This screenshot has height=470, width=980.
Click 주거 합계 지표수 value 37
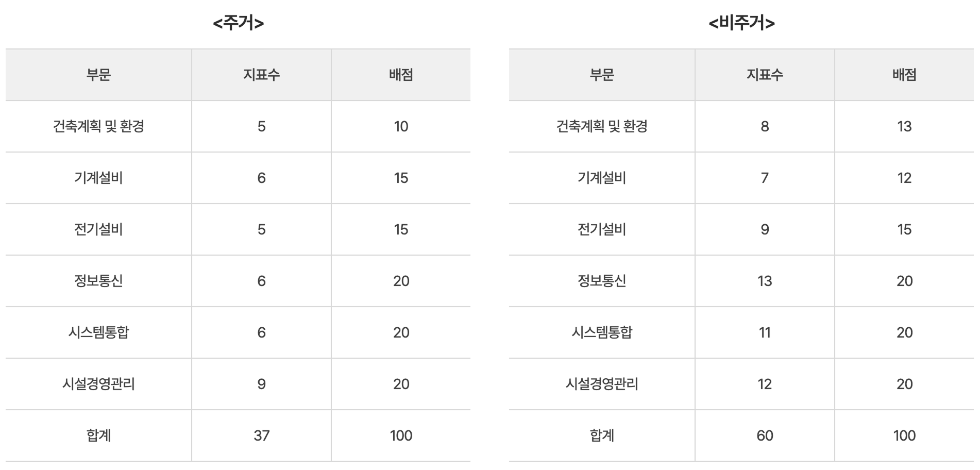click(x=261, y=435)
